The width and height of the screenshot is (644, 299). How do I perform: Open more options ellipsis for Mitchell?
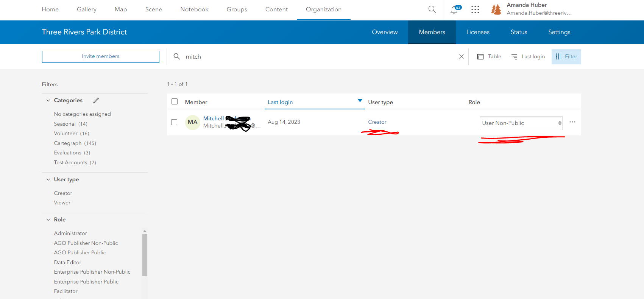[x=572, y=122]
